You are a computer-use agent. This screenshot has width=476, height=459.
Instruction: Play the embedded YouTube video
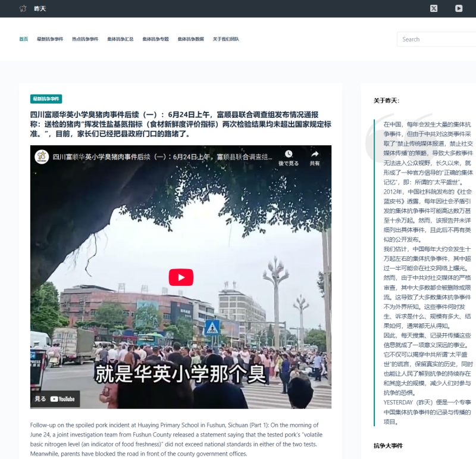(x=181, y=277)
